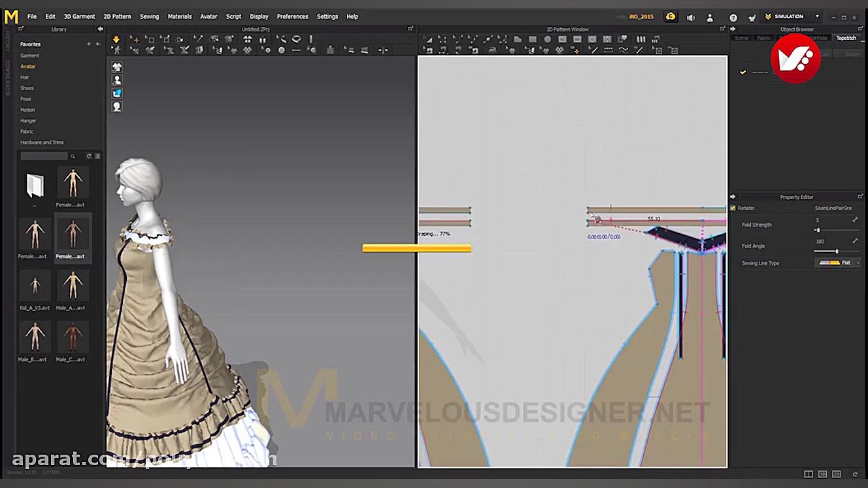The image size is (868, 488).
Task: Open the Hardware and Trims category
Action: (x=42, y=142)
